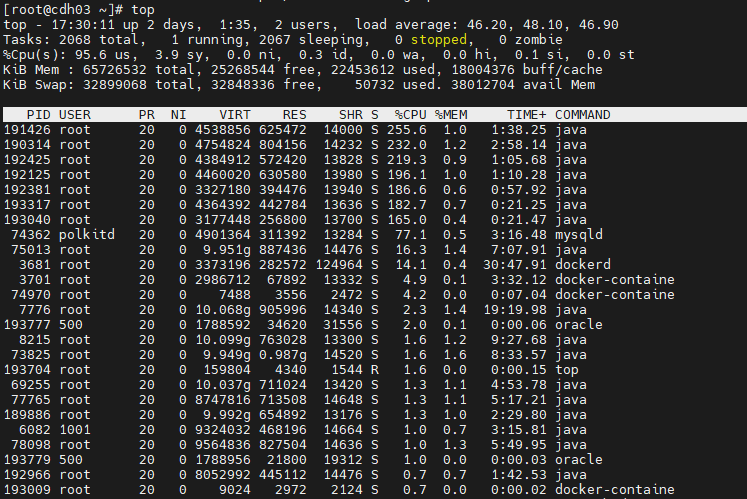
Task: Click the [root@cdh03 ~]# prompt
Action: tap(63, 10)
